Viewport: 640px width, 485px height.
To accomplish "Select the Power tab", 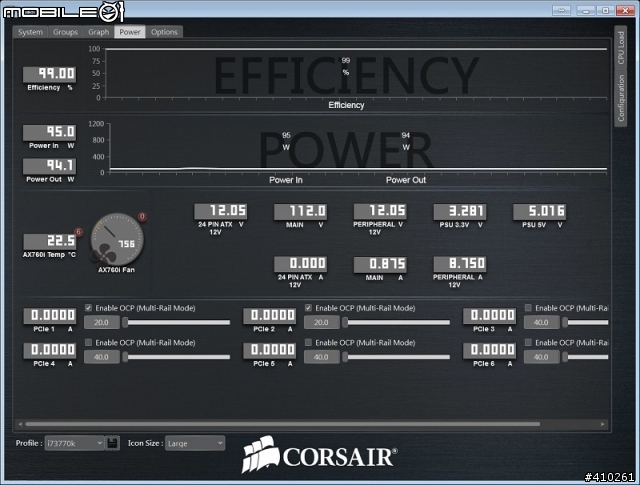I will [x=130, y=32].
